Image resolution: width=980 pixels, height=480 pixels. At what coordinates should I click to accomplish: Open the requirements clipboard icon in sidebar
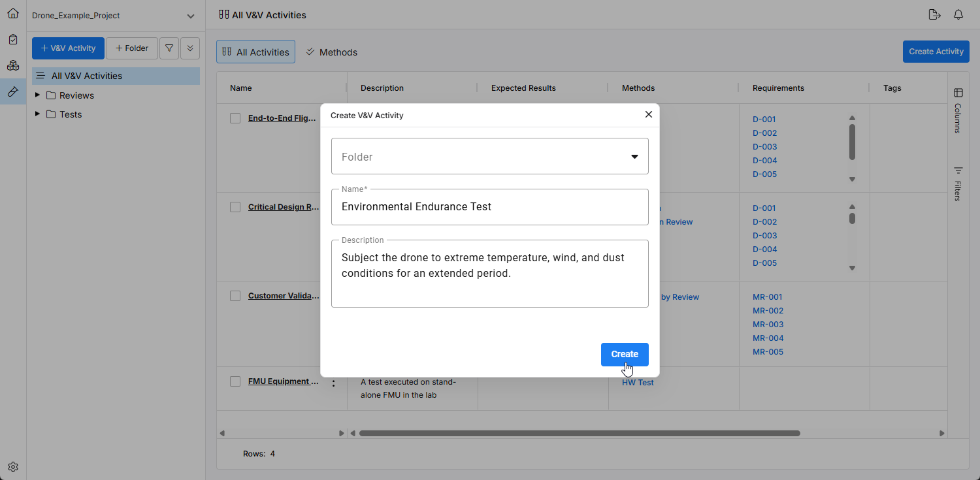(x=13, y=39)
